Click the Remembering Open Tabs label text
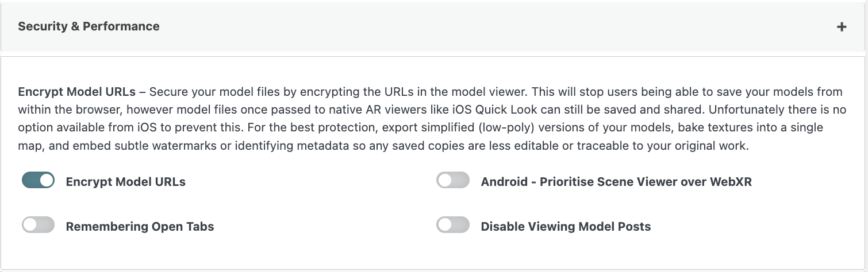 point(140,227)
